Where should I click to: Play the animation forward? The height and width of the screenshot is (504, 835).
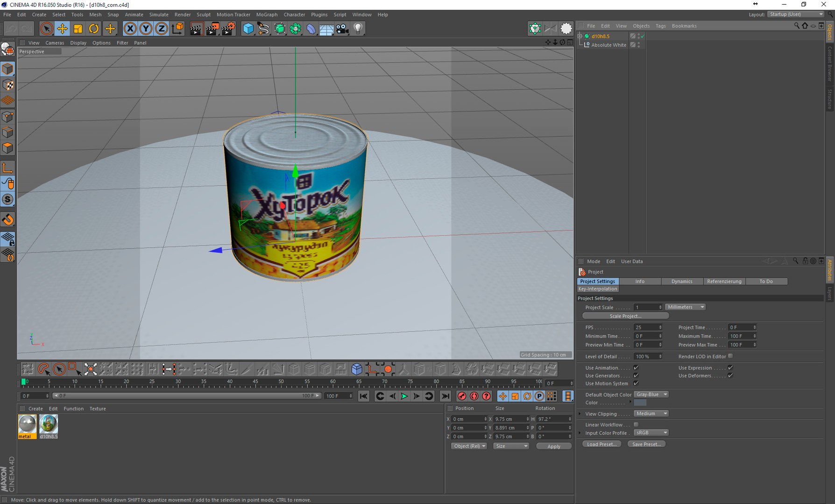click(404, 396)
